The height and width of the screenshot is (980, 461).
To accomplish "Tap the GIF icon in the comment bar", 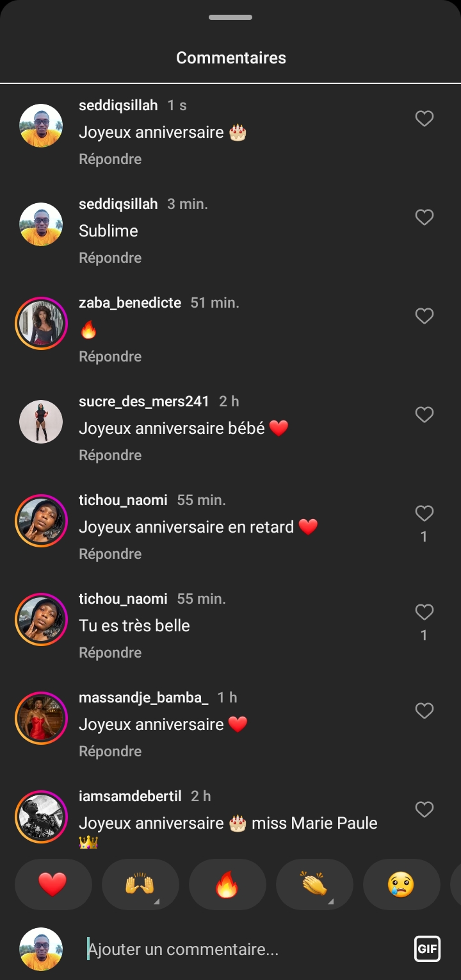I will (x=427, y=949).
